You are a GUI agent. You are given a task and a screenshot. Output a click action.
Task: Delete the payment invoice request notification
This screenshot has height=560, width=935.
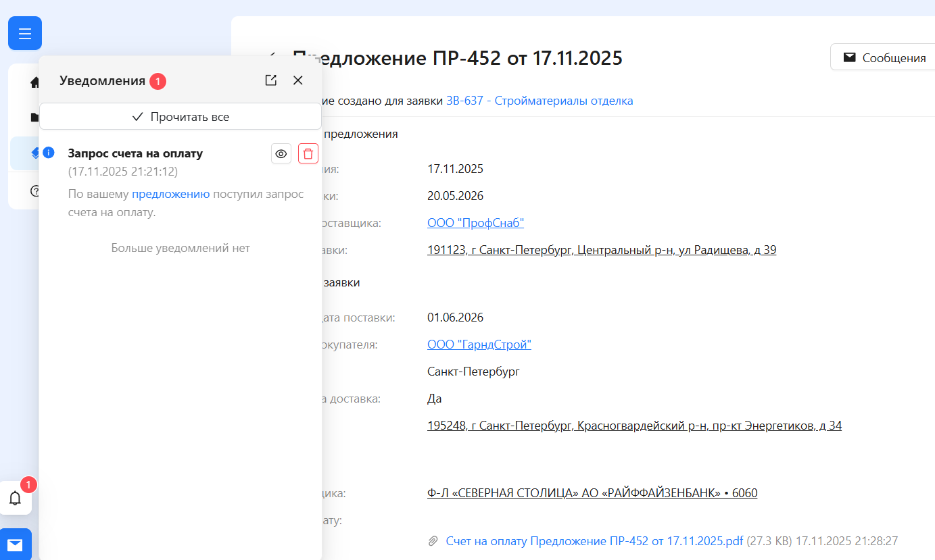[308, 153]
